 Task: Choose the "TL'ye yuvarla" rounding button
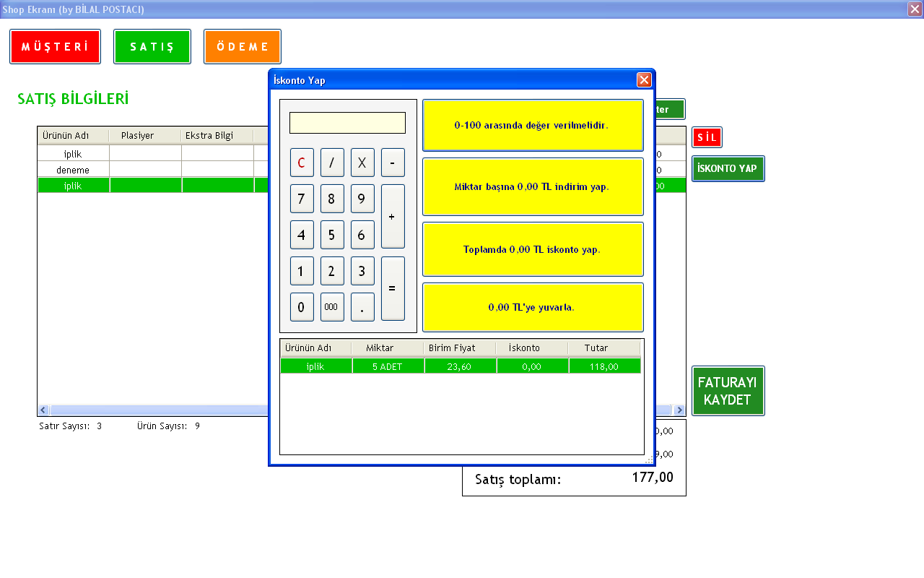(532, 307)
